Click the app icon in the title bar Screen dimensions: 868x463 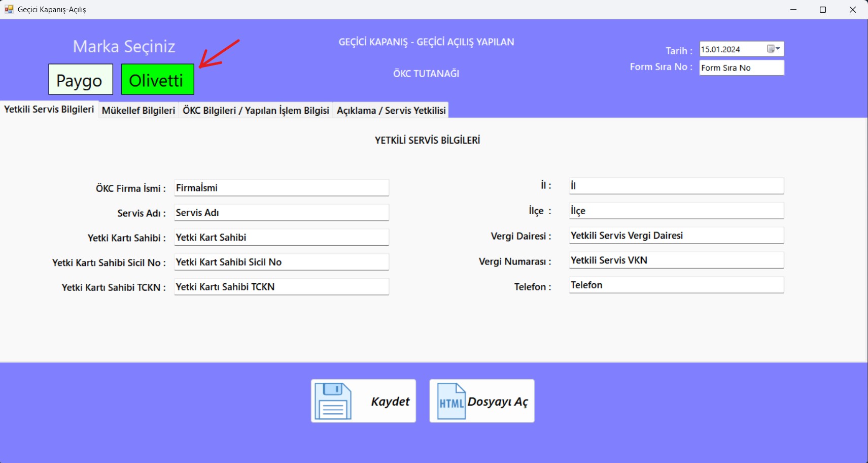tap(9, 10)
